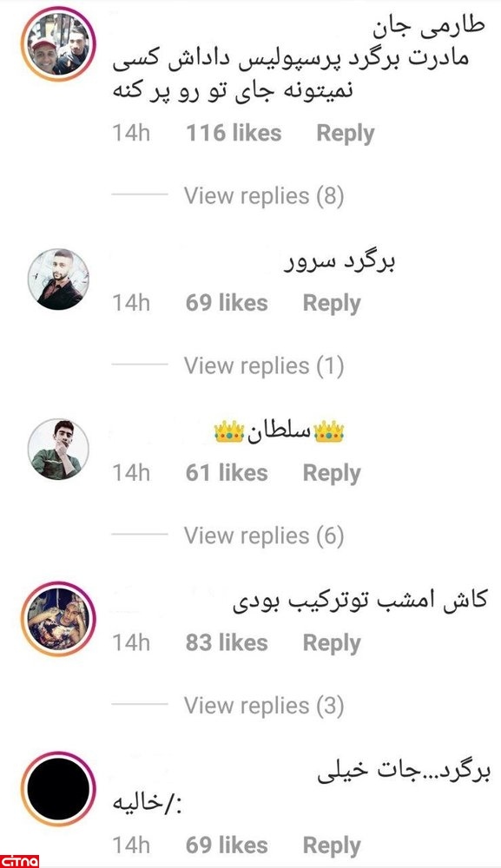
Task: View the 61 likes list
Action: pos(227,473)
